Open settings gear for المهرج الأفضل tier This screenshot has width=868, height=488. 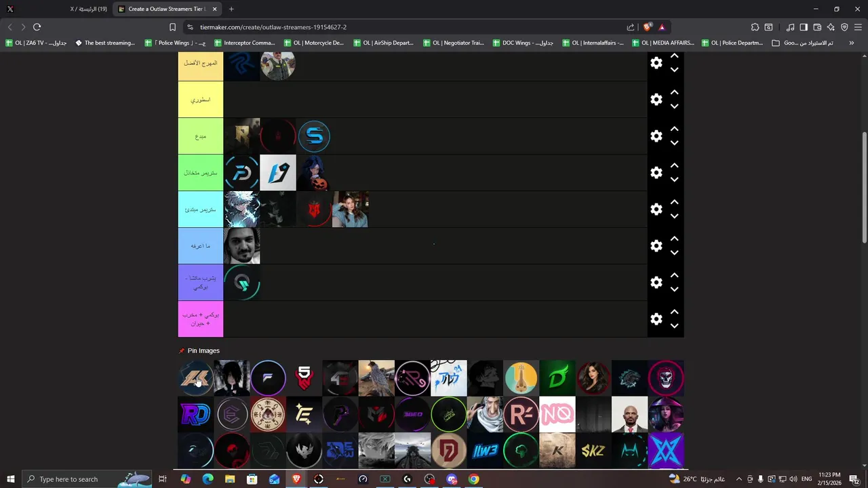[656, 63]
